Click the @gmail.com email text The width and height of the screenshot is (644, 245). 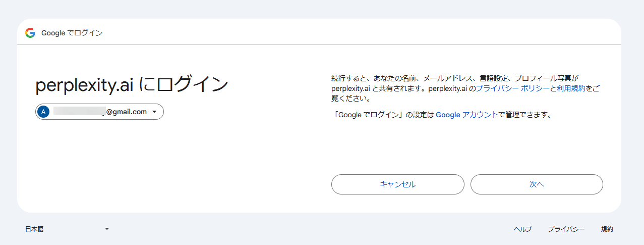[x=126, y=112]
